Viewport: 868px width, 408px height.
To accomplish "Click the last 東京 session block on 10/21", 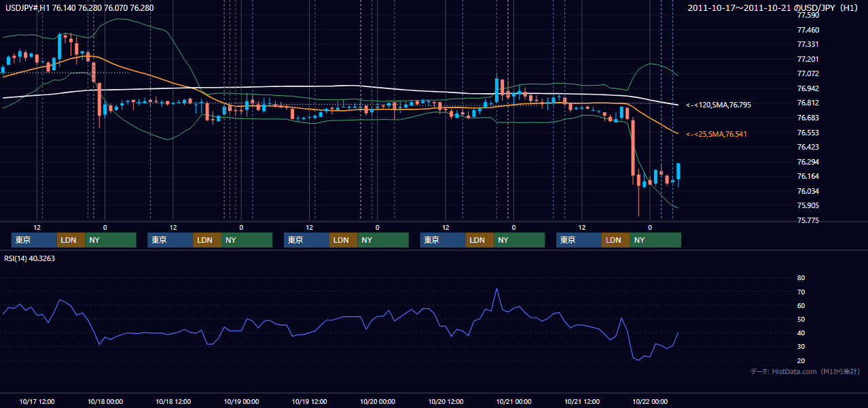I will [579, 240].
